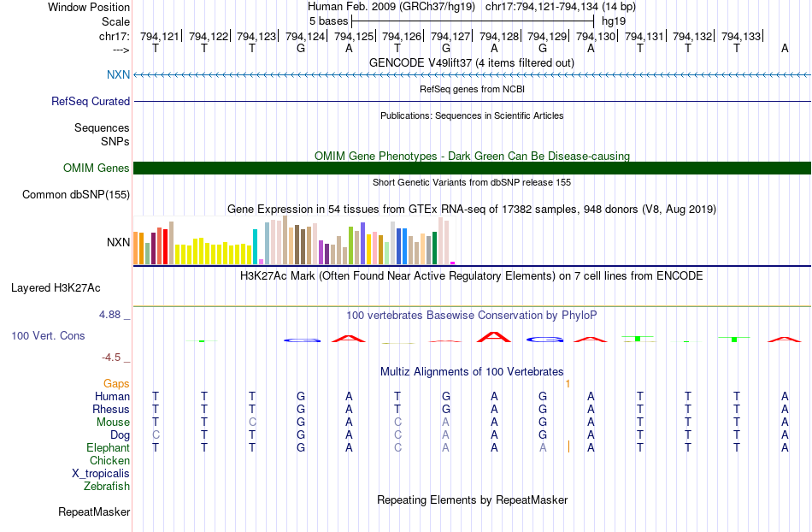Open the Repeating Elements by RepeatMasker title
The height and width of the screenshot is (532, 812).
point(472,499)
